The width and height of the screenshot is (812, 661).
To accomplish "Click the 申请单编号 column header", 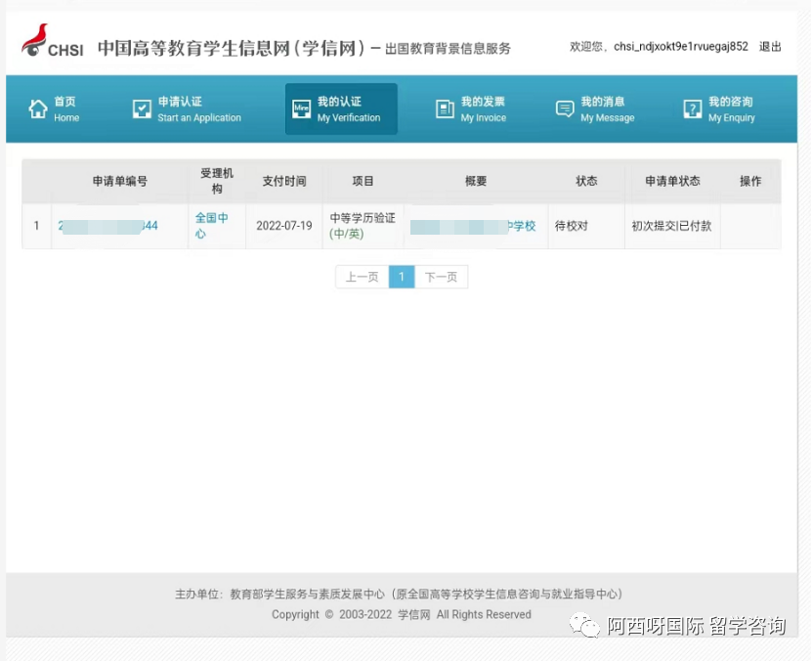I will click(x=117, y=181).
